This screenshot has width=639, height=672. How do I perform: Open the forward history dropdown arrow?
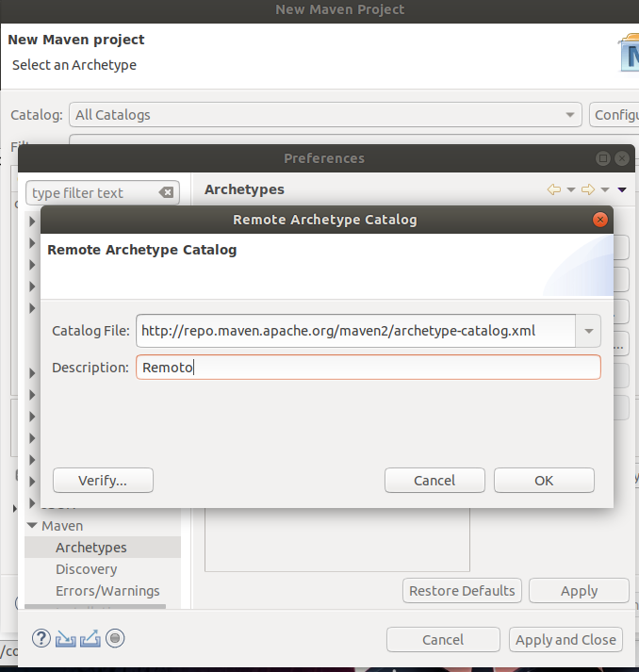pyautogui.click(x=605, y=189)
